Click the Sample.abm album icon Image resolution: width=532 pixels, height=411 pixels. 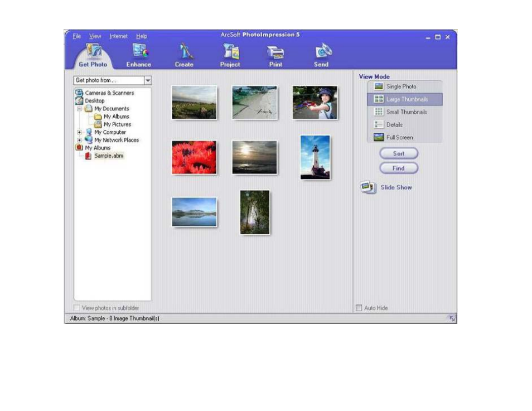click(x=88, y=156)
